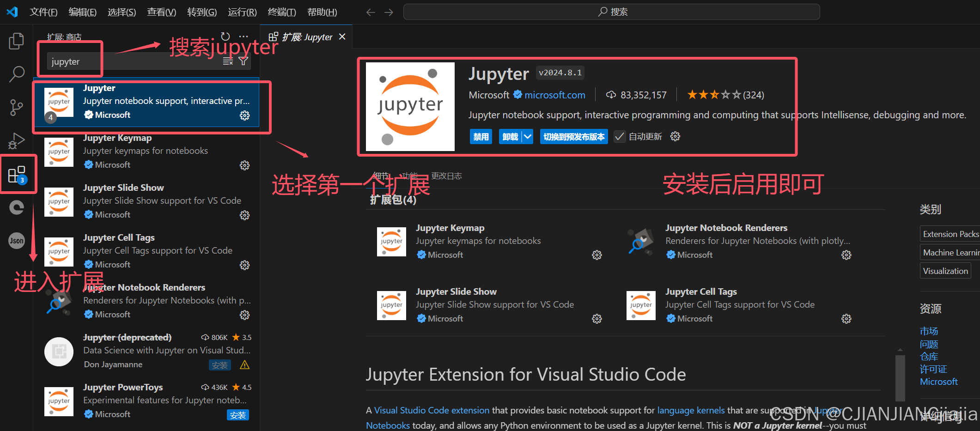Switch to the 更改日志 changelog tab
The width and height of the screenshot is (980, 431).
click(x=446, y=176)
